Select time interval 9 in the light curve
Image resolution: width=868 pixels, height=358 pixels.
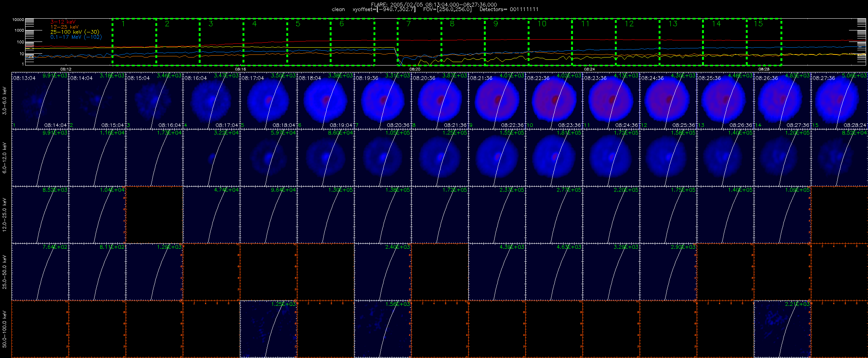pyautogui.click(x=507, y=42)
